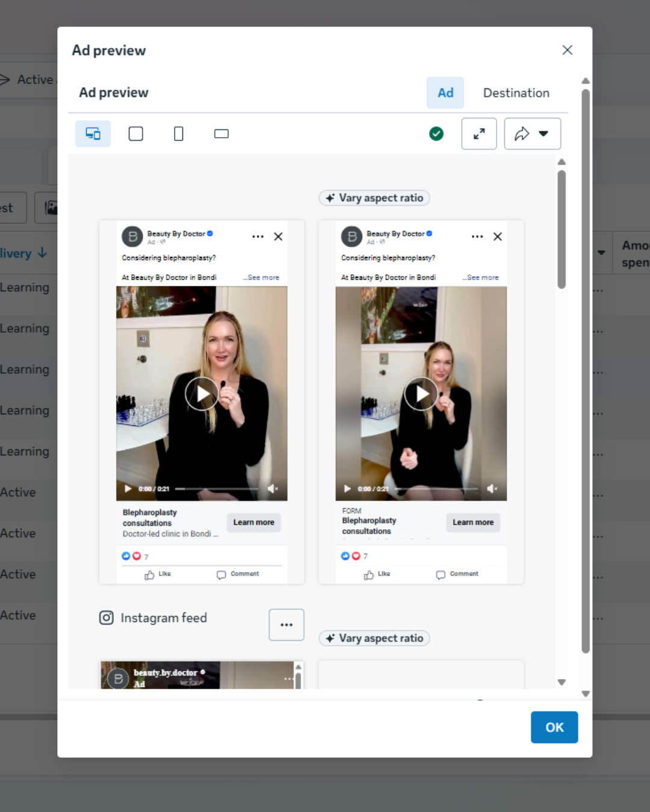Viewport: 650px width, 812px height.
Task: Click the right video progress bar
Action: 436,489
